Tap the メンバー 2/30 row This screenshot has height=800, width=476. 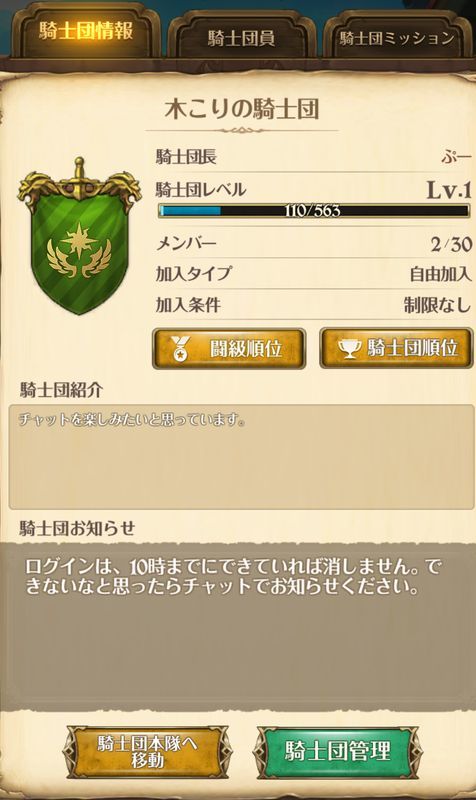[313, 244]
